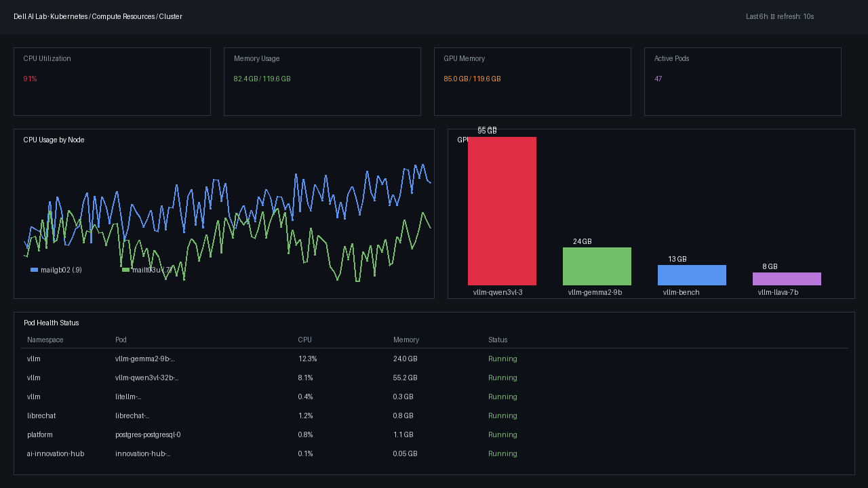This screenshot has width=868, height=488.
Task: Select the Cluster breadcrumb item
Action: coord(171,16)
